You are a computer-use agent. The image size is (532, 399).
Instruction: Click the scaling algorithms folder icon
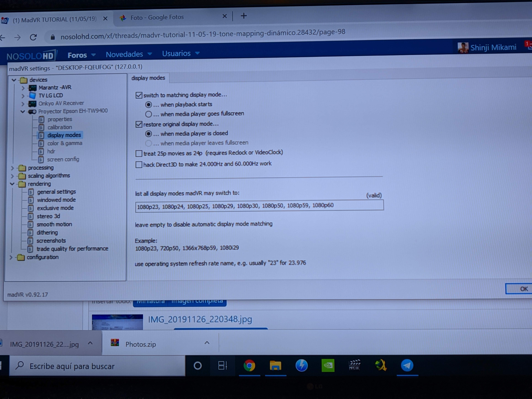pyautogui.click(x=22, y=176)
